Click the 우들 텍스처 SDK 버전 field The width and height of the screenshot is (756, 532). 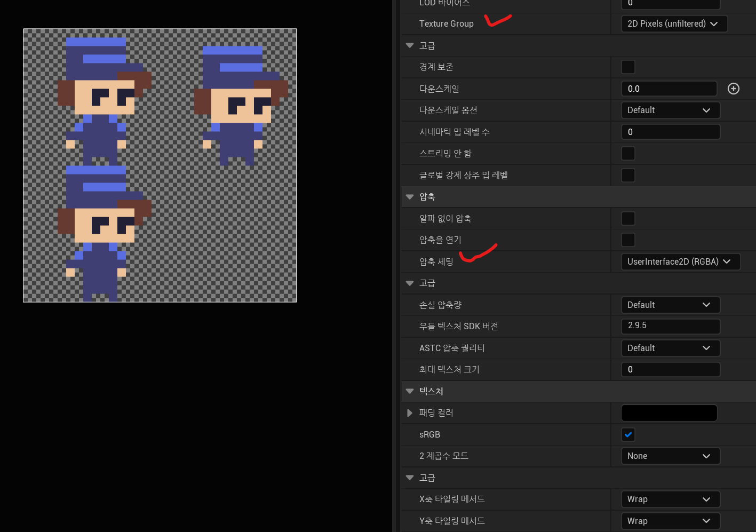pyautogui.click(x=671, y=326)
